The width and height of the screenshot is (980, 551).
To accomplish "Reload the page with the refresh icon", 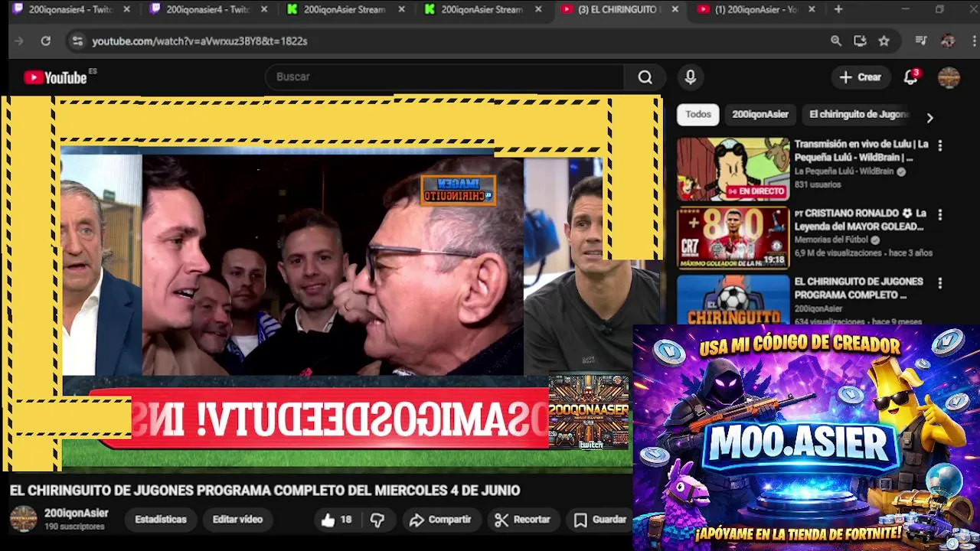I will (46, 41).
